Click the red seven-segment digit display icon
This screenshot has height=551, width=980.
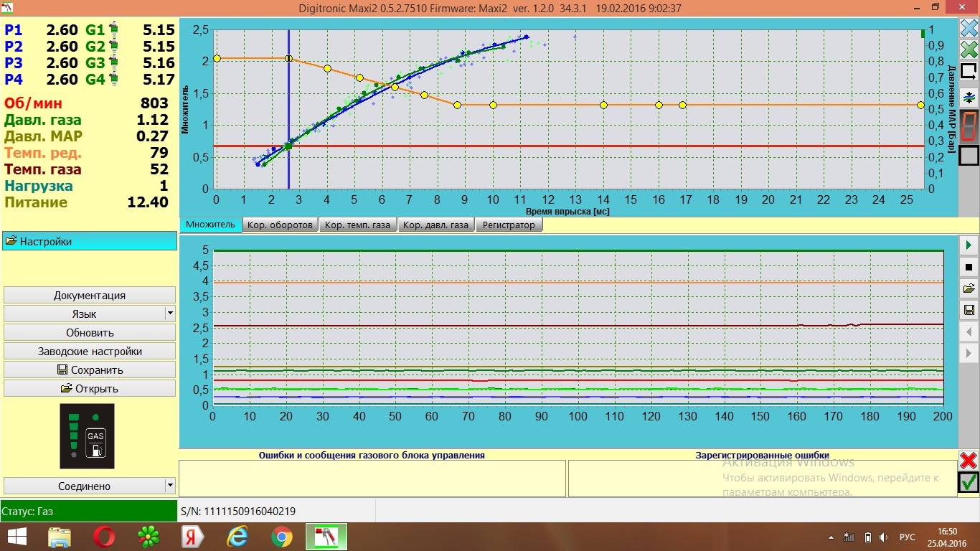pyautogui.click(x=969, y=126)
